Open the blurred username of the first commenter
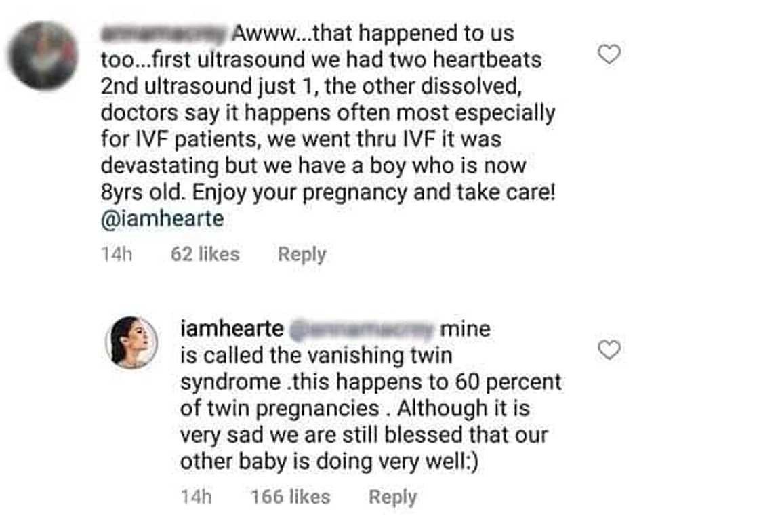The image size is (759, 532). coord(163,33)
